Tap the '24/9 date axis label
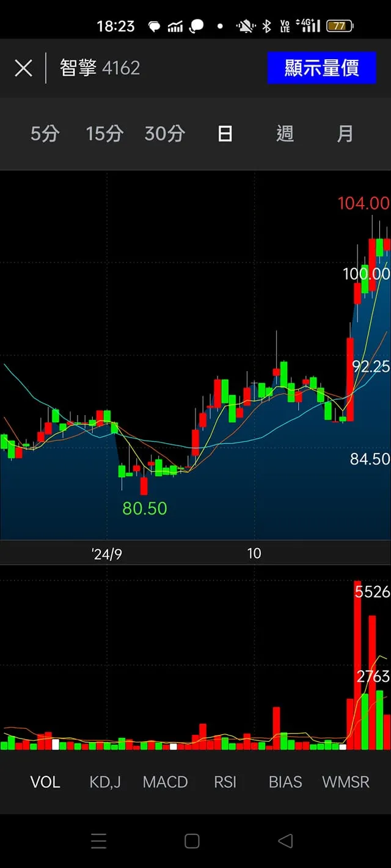The height and width of the screenshot is (868, 391). [107, 554]
